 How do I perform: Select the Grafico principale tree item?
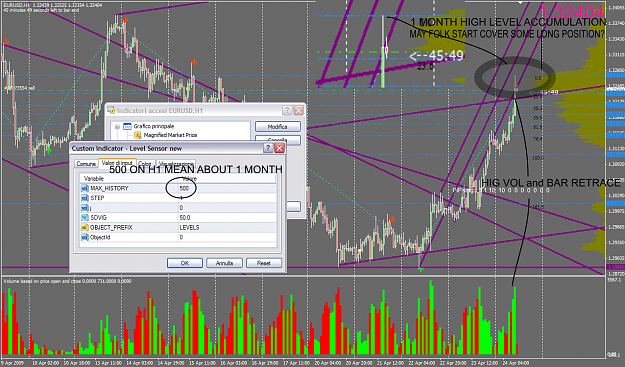154,126
